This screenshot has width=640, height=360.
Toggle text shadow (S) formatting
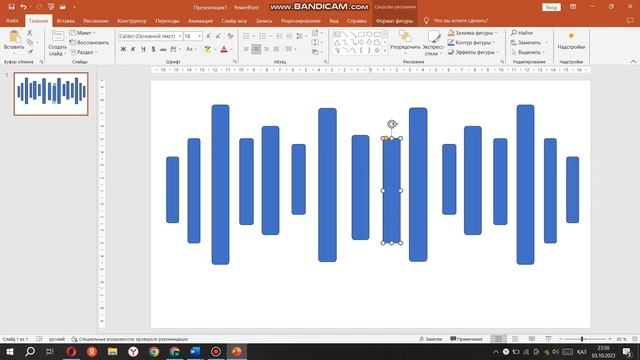153,49
